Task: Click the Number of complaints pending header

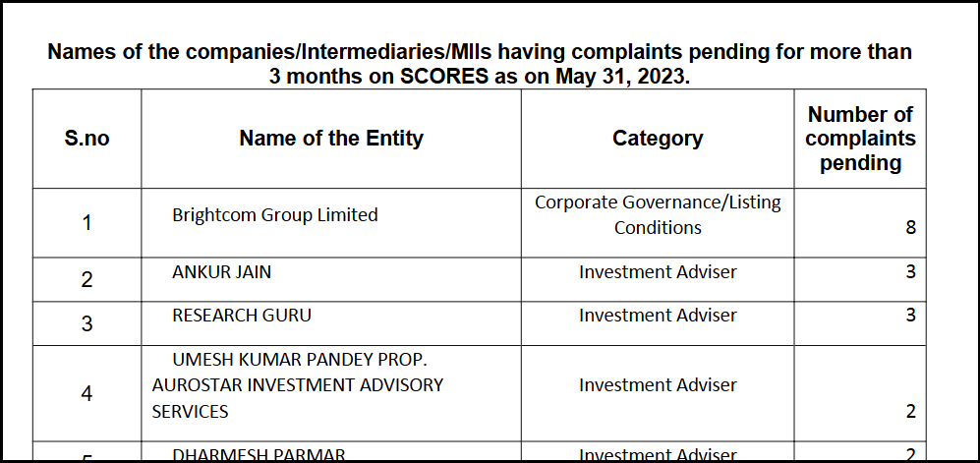Action: [860, 139]
